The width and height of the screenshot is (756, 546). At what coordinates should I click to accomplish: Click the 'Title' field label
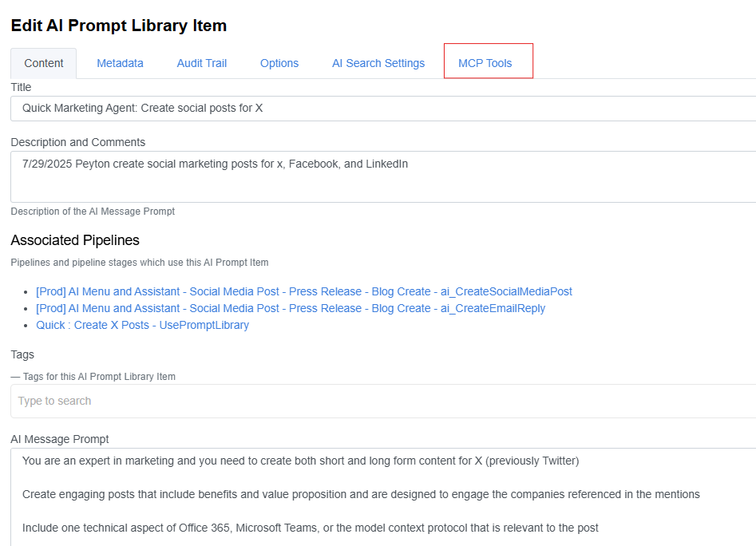[x=21, y=87]
